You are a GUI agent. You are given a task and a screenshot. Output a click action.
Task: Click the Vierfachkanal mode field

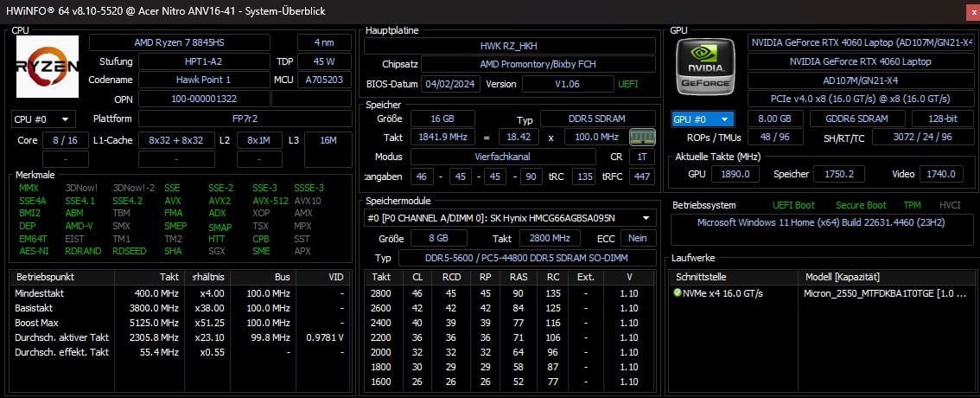tap(502, 157)
